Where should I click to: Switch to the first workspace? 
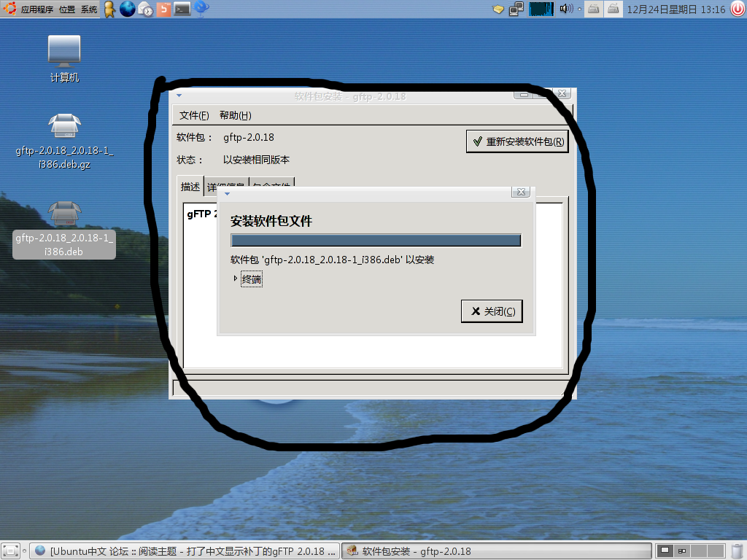[665, 551]
